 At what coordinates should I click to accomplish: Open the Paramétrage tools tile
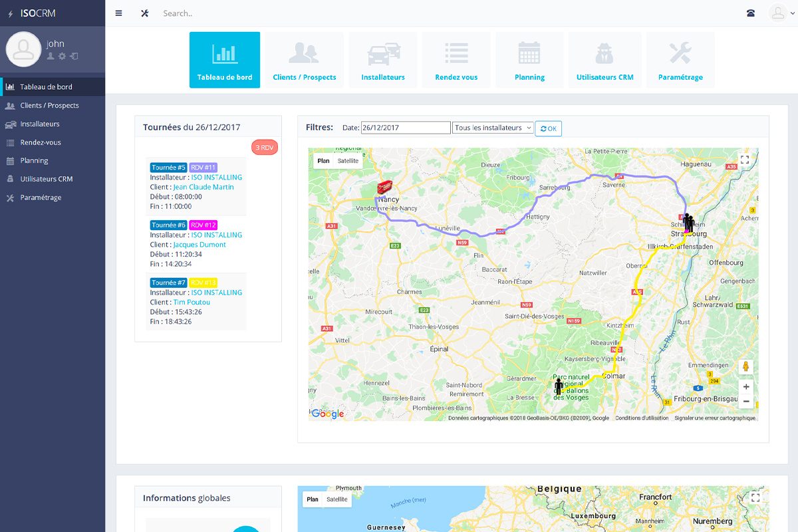pos(680,60)
